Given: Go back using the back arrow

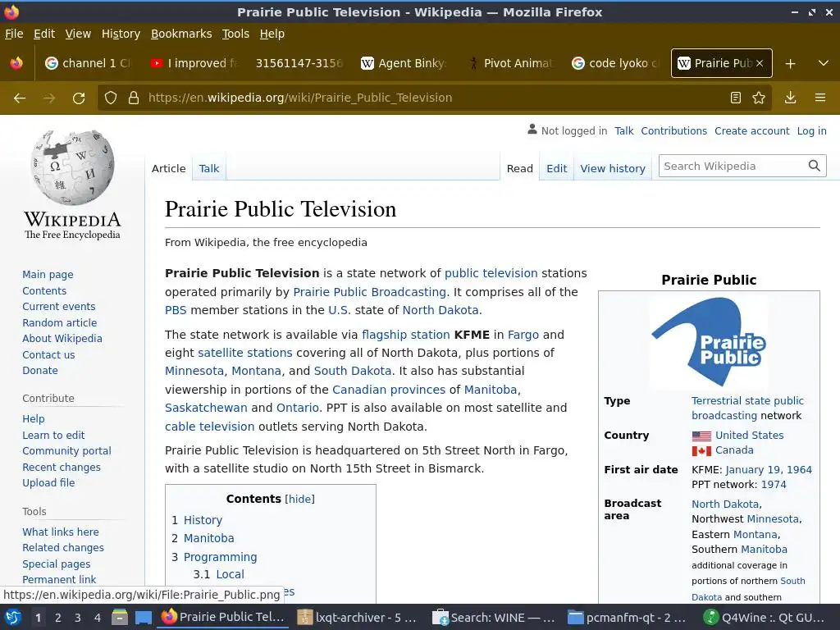Looking at the screenshot, I should (20, 98).
